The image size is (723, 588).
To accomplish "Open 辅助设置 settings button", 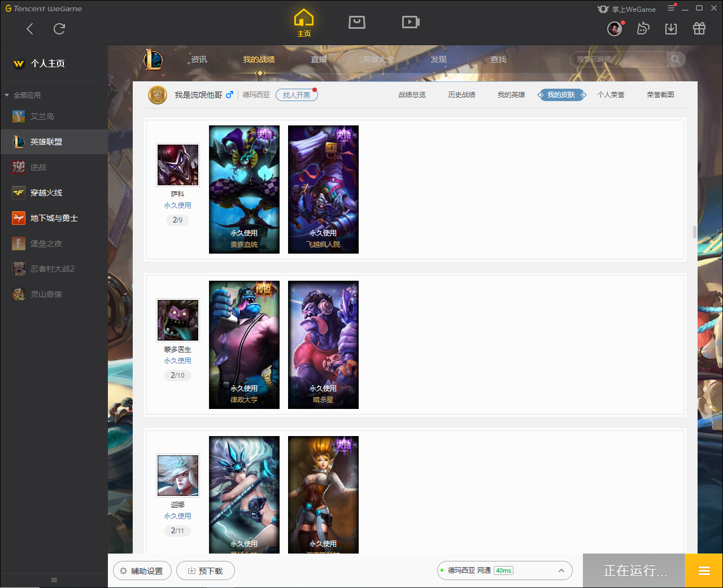I will pos(142,571).
